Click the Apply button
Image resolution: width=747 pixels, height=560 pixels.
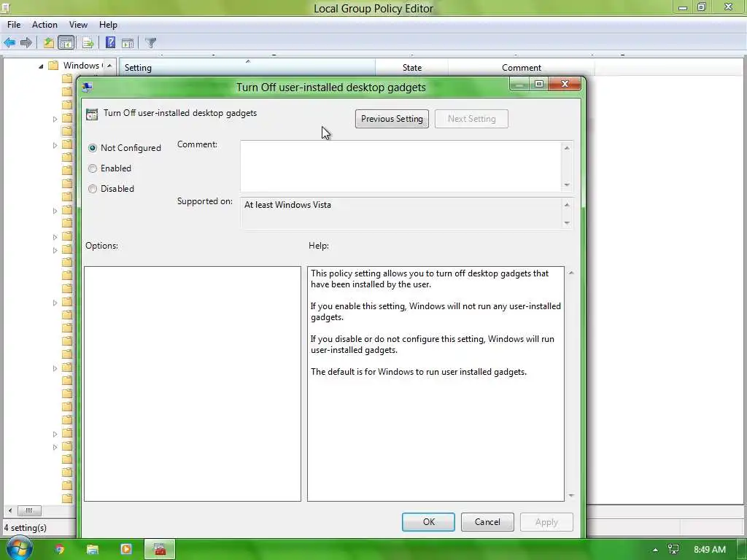(x=546, y=522)
